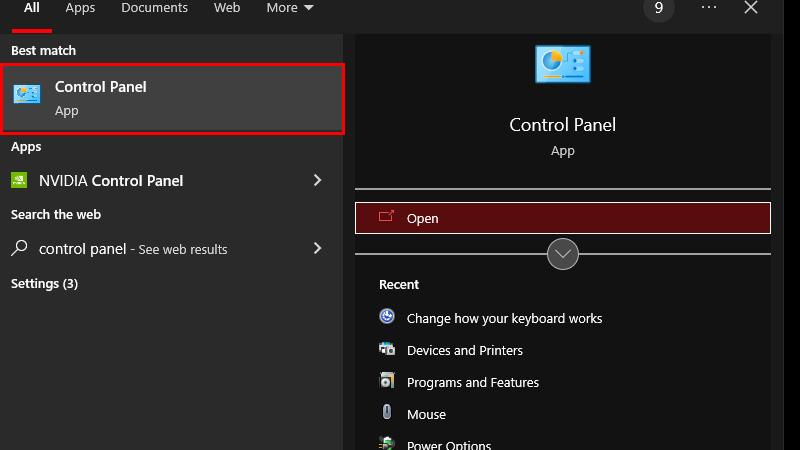Switch to the Web tab
This screenshot has height=450, width=800.
227,8
